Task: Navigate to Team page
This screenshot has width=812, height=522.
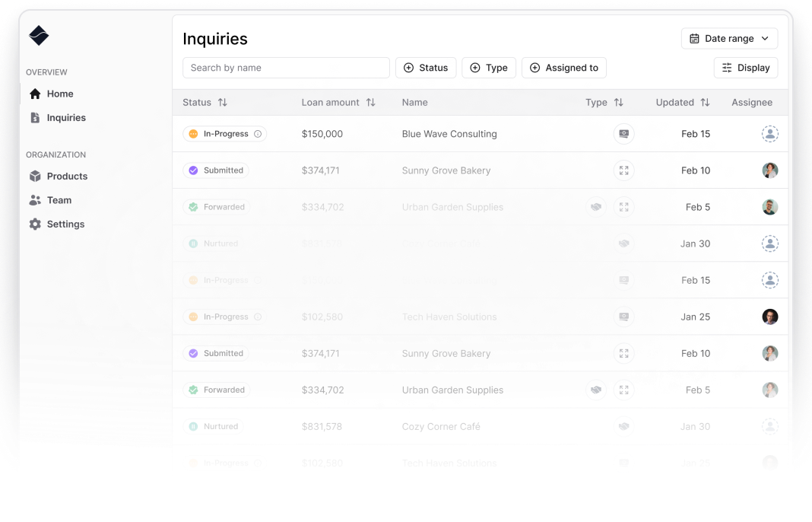Action: [x=59, y=200]
